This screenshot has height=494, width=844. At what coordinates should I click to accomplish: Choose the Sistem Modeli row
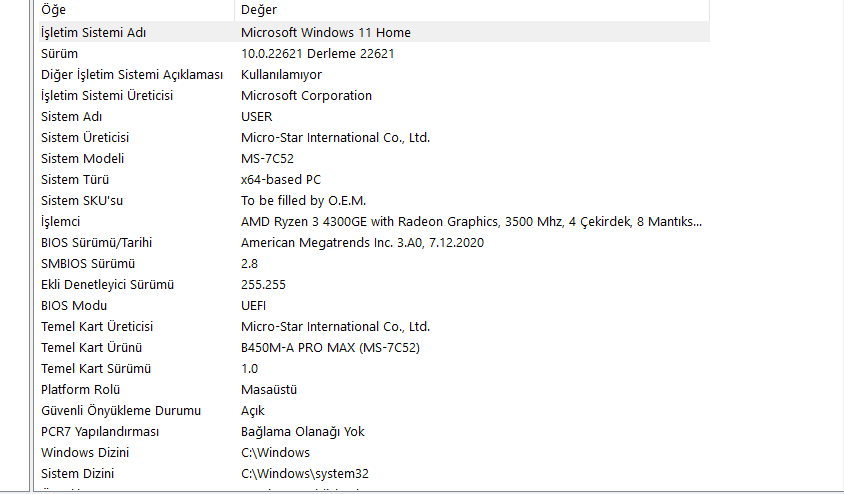coord(80,158)
